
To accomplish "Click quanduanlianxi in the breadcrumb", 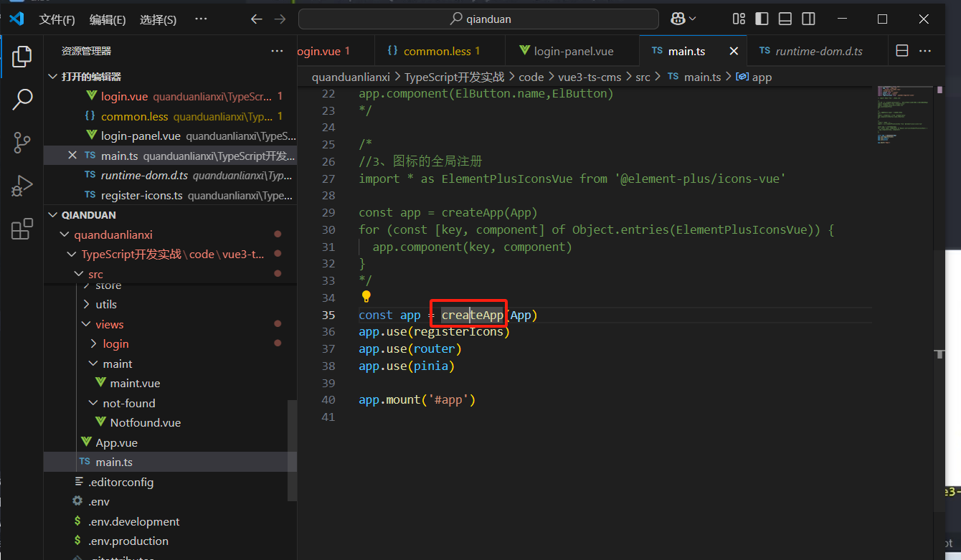I will 351,77.
